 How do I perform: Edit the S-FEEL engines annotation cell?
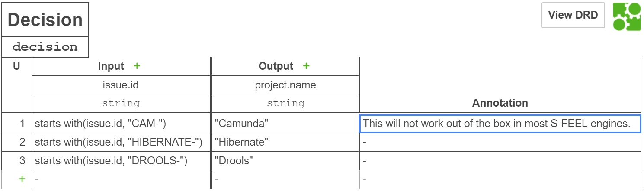pos(500,124)
